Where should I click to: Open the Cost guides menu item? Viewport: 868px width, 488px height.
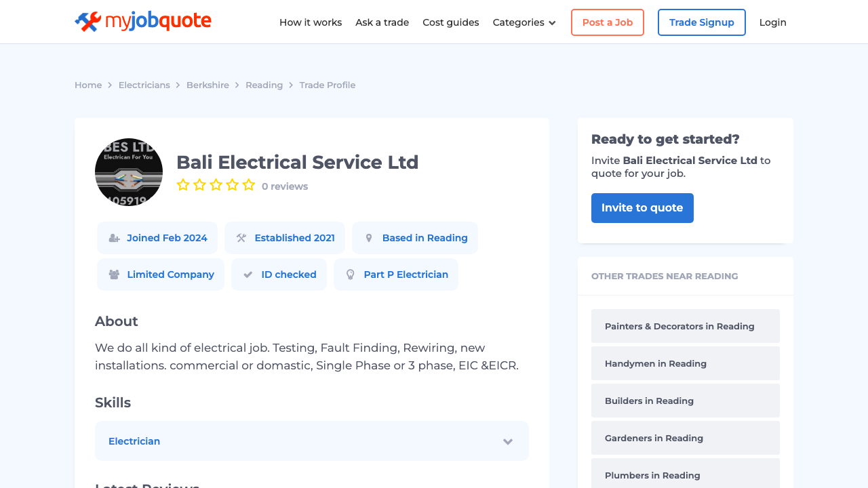[x=450, y=22]
